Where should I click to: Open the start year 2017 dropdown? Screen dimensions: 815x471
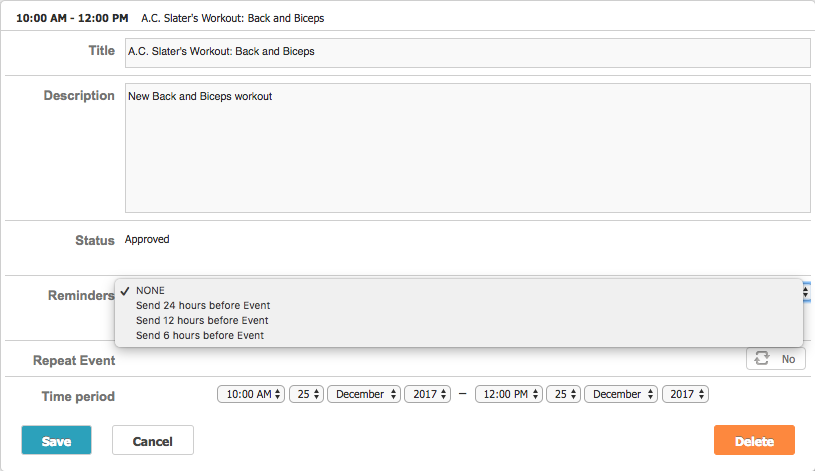[x=427, y=394]
